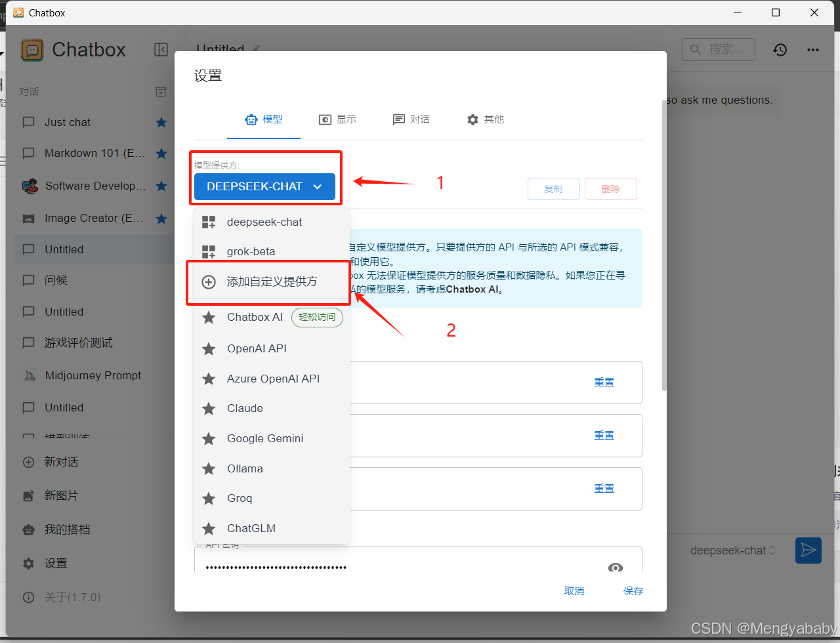Screen dimensions: 840x643
Task: Select Claude provider
Action: 272,408
